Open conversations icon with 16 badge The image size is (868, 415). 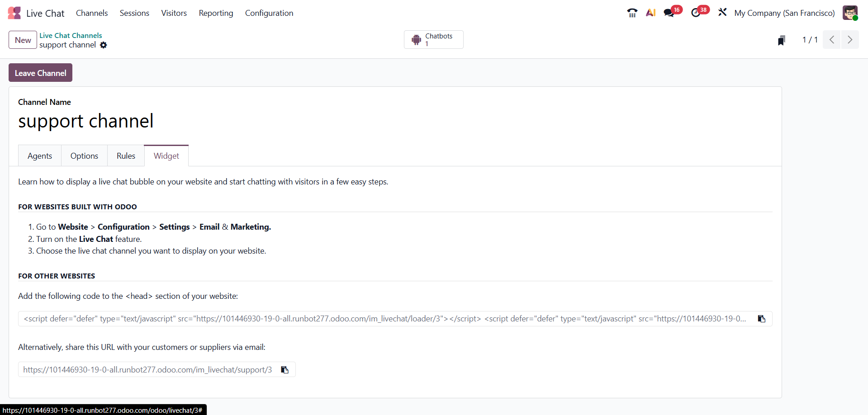pos(669,13)
